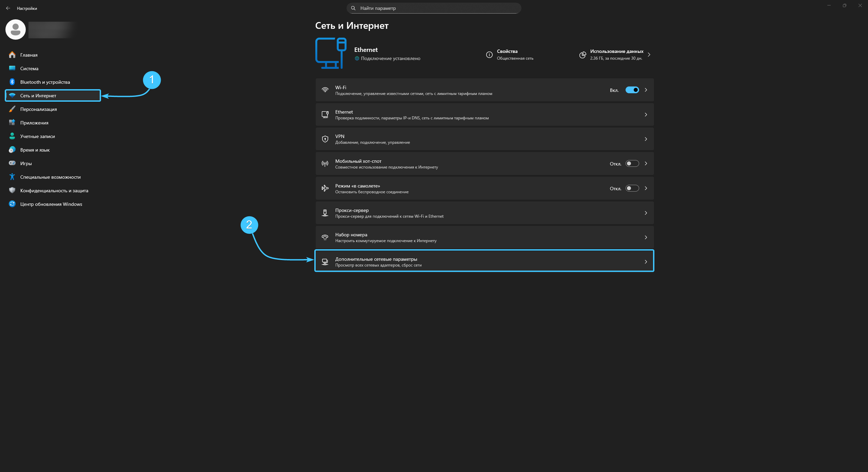Click the back arrow in the title bar
868x472 pixels.
pos(8,8)
